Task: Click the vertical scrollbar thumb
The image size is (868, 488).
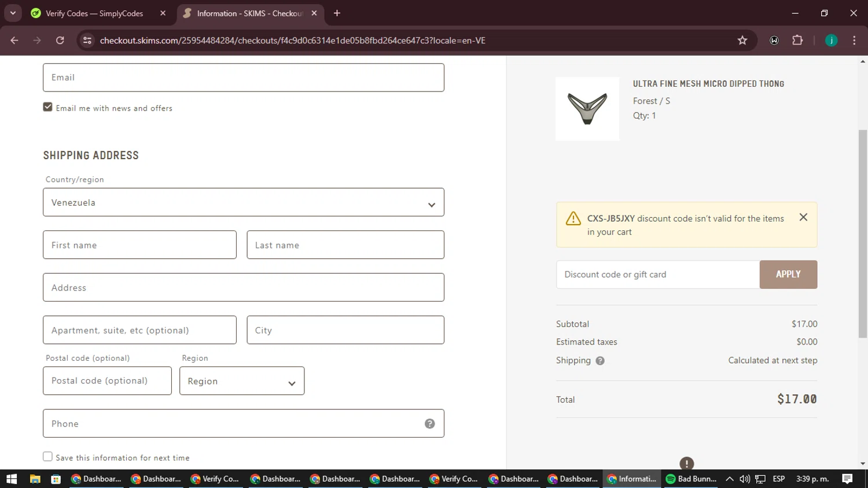Action: click(863, 234)
